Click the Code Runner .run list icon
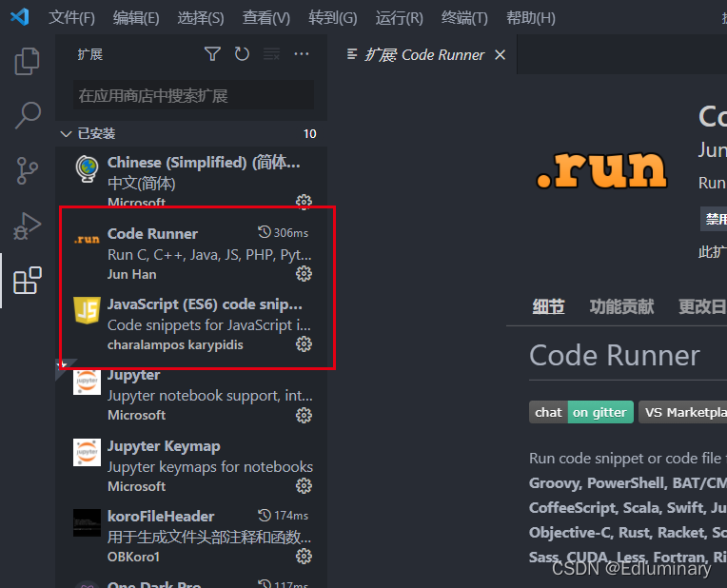This screenshot has width=727, height=588. tap(87, 239)
